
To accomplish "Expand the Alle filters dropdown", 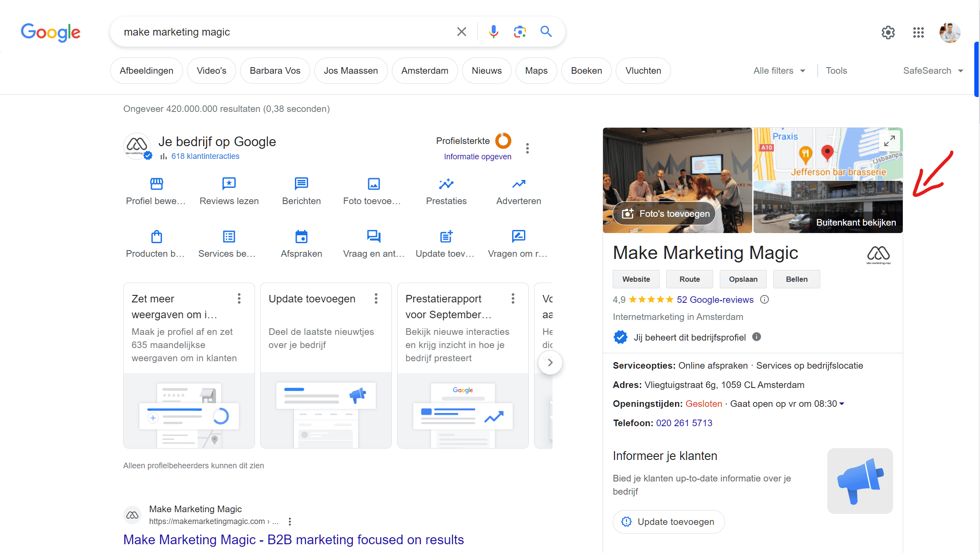I will pyautogui.click(x=779, y=71).
